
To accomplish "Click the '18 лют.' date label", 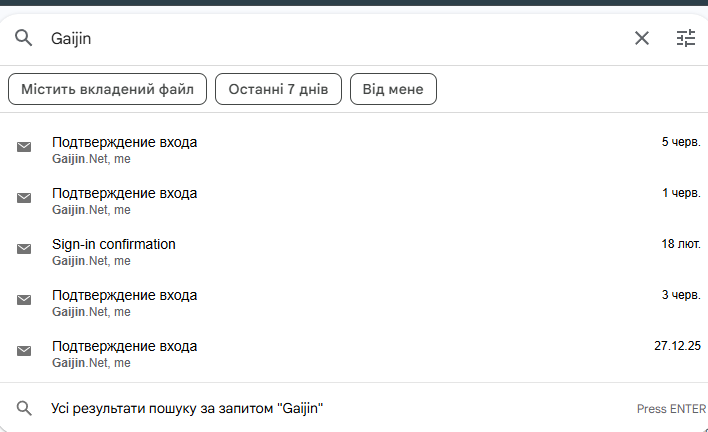I will click(681, 244).
